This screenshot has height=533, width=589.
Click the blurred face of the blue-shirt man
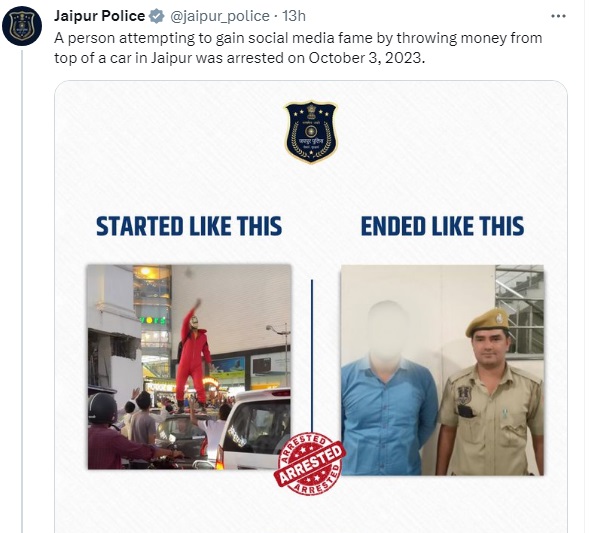click(387, 332)
